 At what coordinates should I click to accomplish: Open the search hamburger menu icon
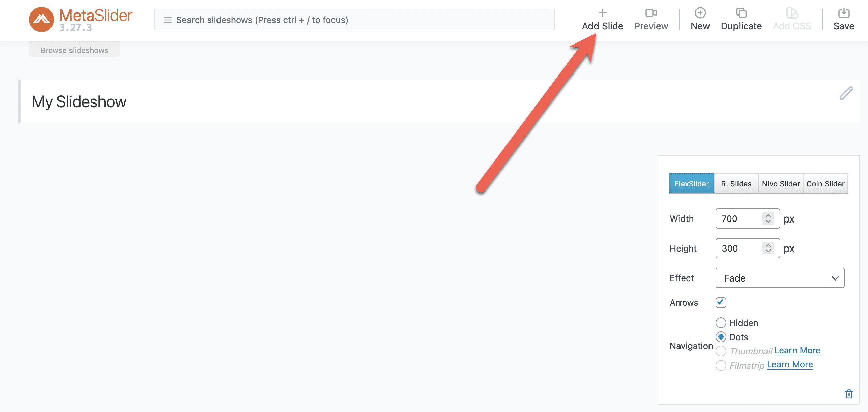[x=167, y=20]
